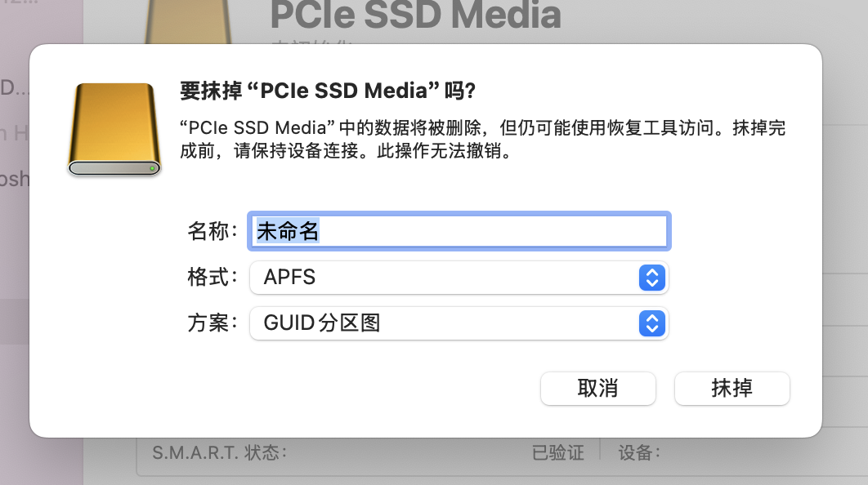868x485 pixels.
Task: Click the S.M.A.R.T. 状态 row label
Action: (219, 452)
